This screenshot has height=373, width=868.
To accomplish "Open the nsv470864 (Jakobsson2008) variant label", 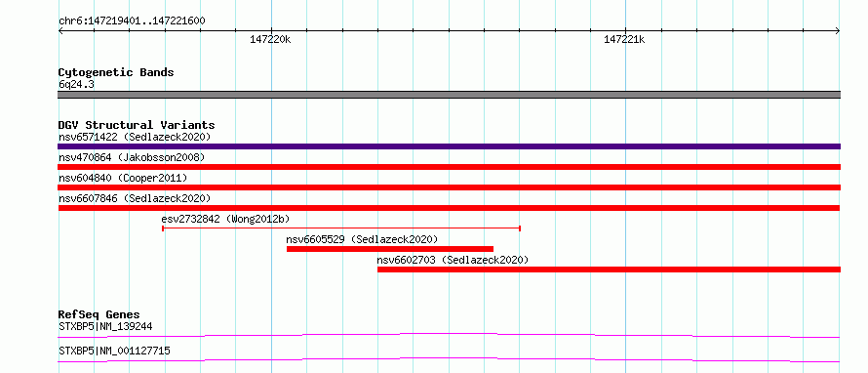I will coord(132,157).
